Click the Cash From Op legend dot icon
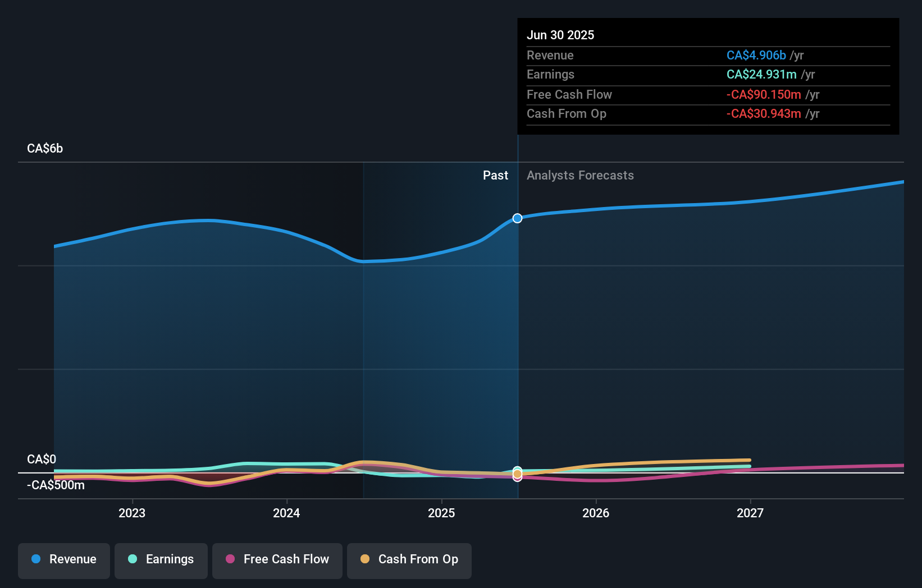Screen dimensions: 922x588 [x=366, y=559]
